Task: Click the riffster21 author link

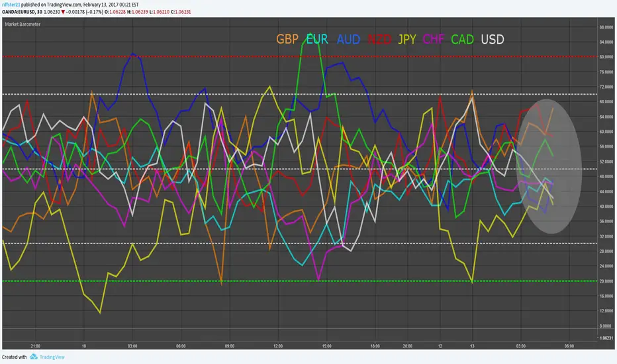Action: (x=11, y=5)
